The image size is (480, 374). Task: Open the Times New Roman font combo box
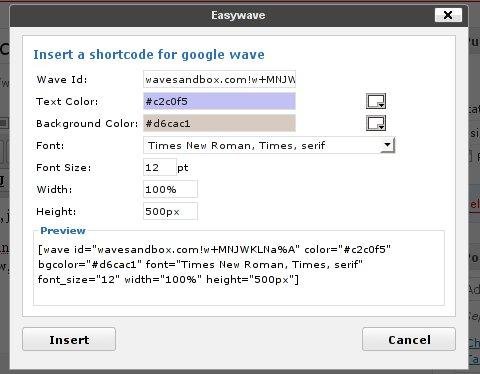269,145
